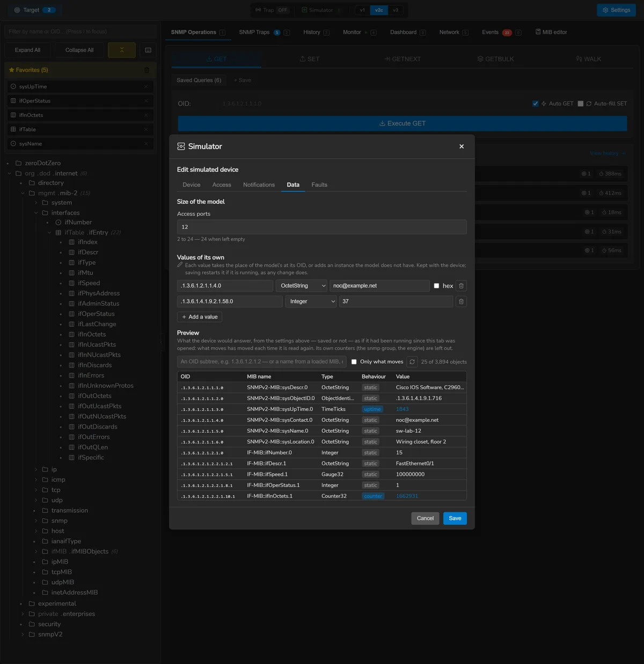Select the ifNumber tree item
The image size is (644, 664).
coord(78,223)
